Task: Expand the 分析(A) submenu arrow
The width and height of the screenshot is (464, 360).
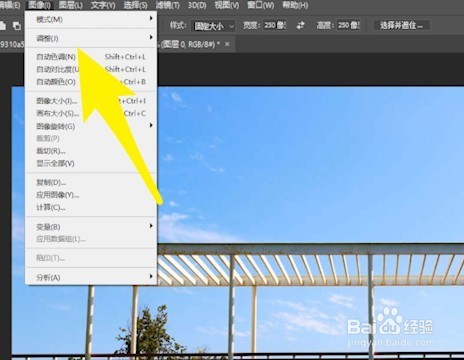Action: click(x=151, y=276)
